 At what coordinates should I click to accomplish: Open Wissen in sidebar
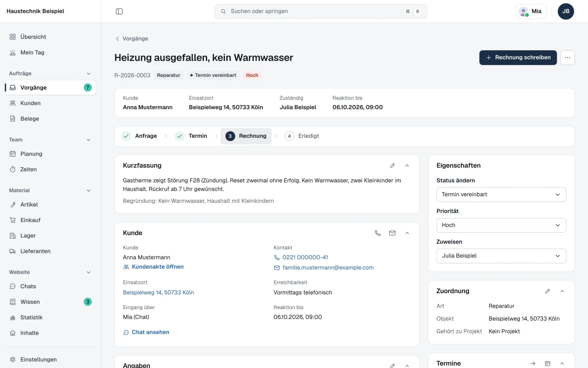[x=50, y=302]
